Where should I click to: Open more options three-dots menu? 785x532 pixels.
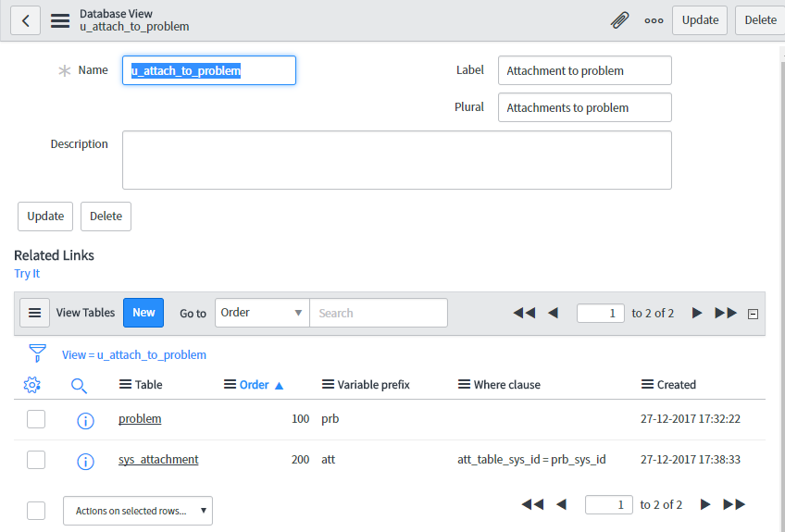click(x=654, y=20)
